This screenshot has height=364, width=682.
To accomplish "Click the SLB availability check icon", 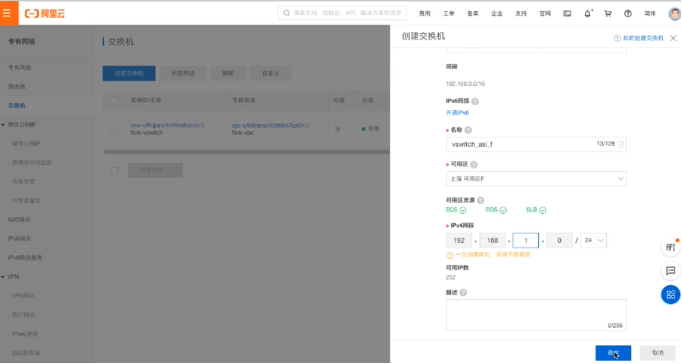I will point(543,210).
